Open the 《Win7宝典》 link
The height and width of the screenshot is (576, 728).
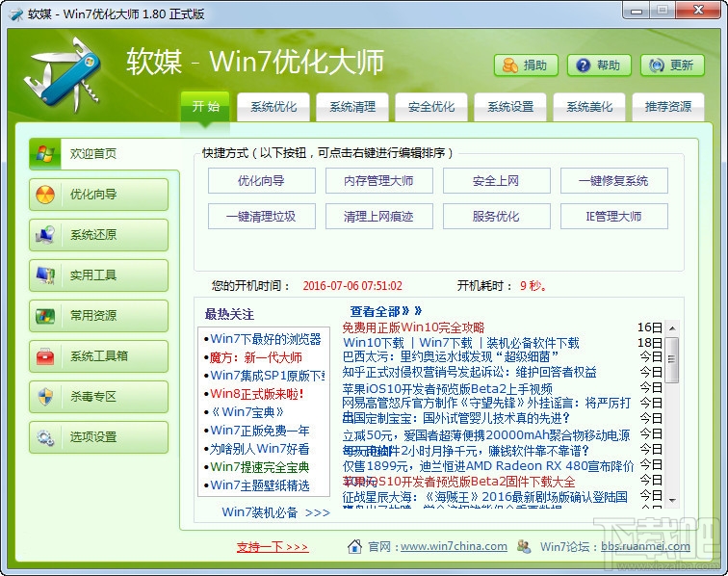(x=247, y=412)
